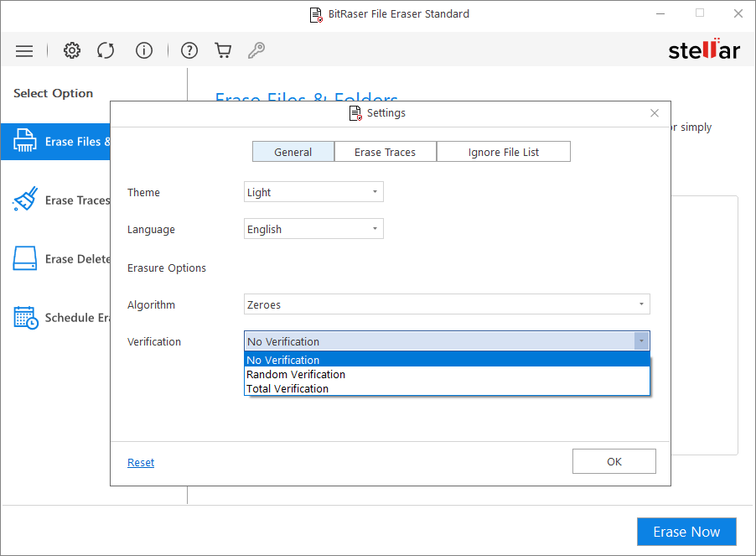Click the Reset link
Viewport: 756px width, 556px height.
141,462
